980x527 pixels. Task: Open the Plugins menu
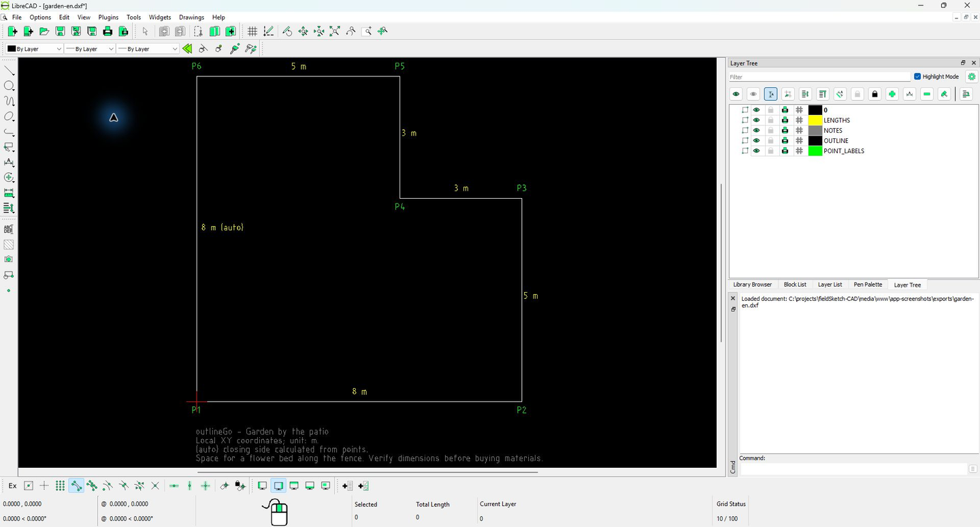(x=108, y=17)
